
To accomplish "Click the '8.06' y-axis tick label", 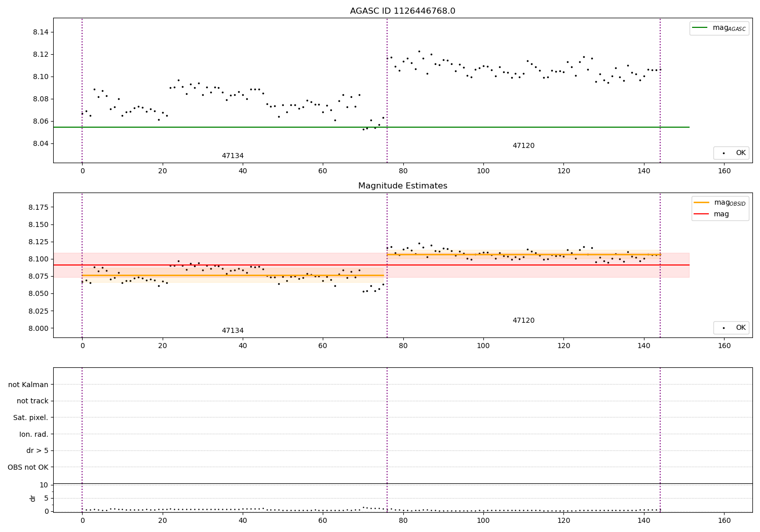I will pos(41,121).
